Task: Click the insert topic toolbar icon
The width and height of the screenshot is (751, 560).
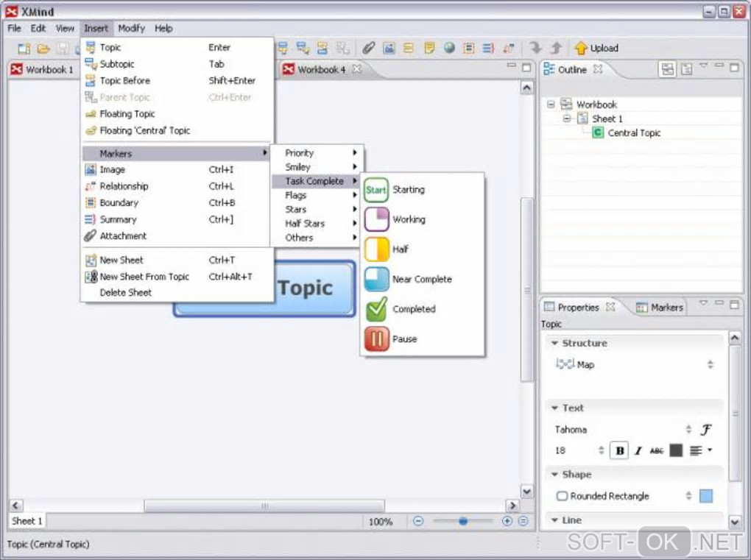Action: click(x=283, y=48)
